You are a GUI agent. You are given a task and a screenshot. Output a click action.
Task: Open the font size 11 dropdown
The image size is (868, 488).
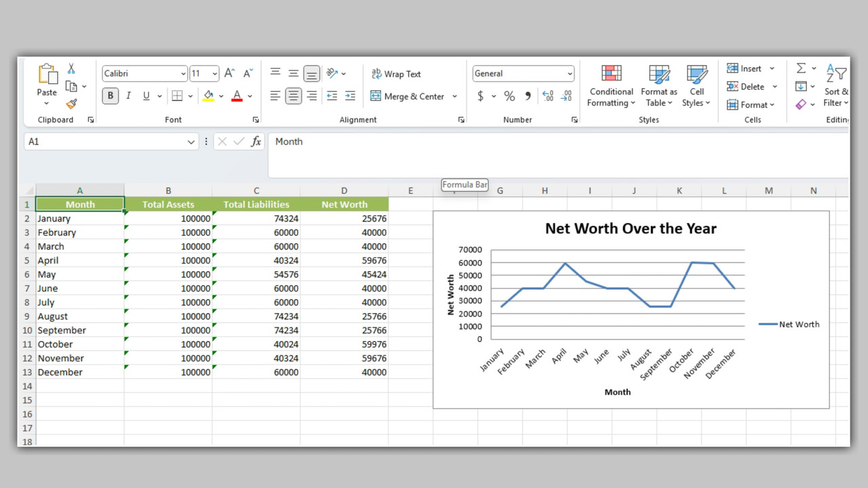[x=215, y=74]
